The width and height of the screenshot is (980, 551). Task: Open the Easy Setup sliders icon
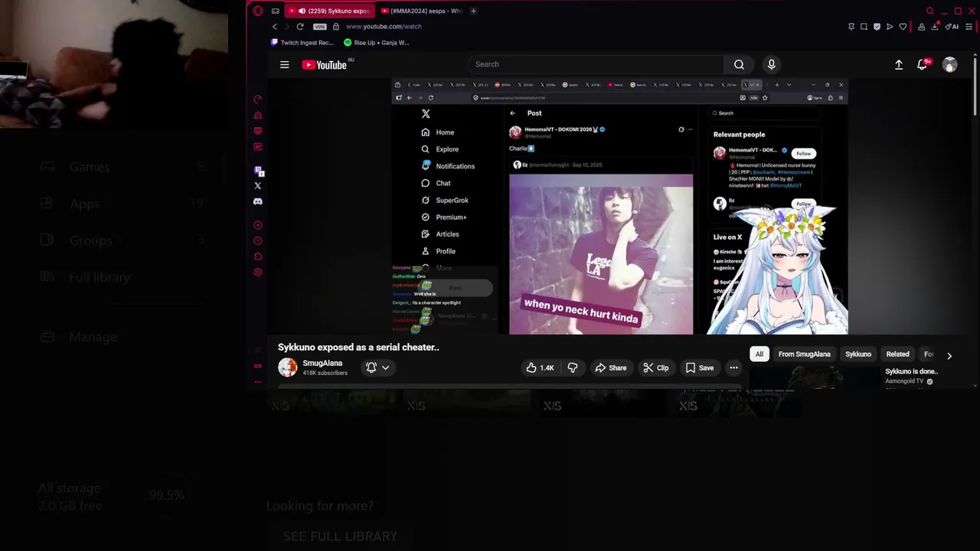tap(969, 27)
